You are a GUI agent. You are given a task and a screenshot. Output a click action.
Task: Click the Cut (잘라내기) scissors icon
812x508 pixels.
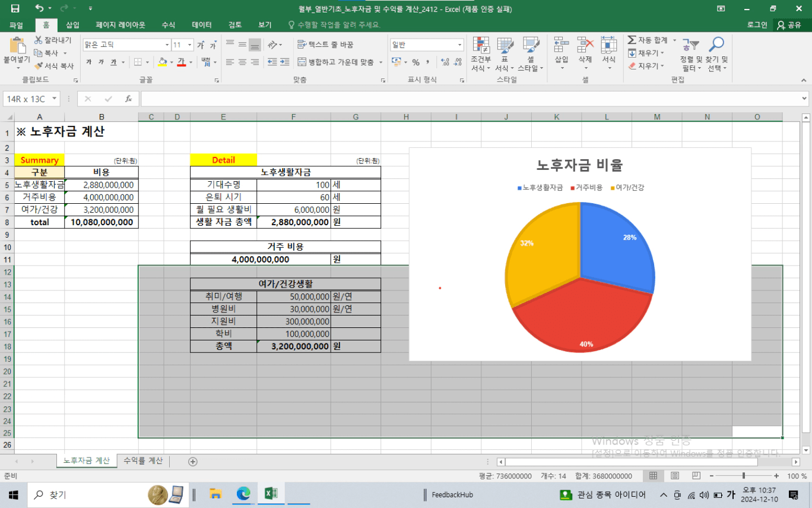pyautogui.click(x=39, y=40)
